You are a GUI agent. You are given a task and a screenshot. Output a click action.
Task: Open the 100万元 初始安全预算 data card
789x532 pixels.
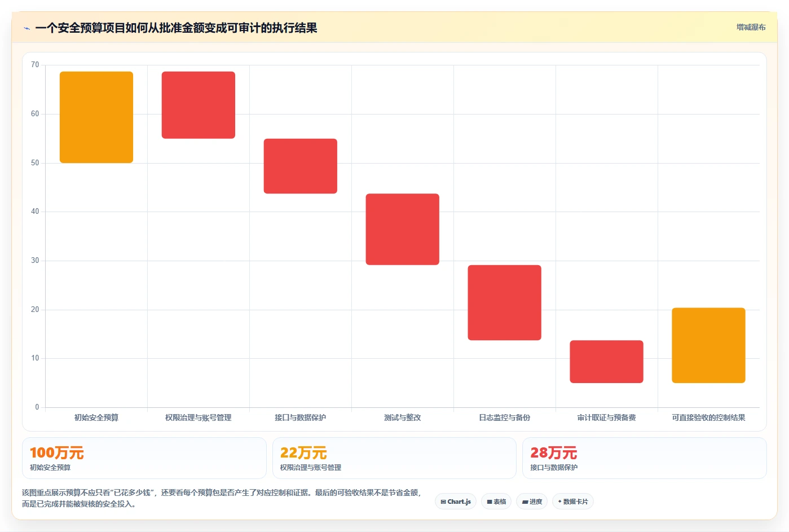pos(144,458)
